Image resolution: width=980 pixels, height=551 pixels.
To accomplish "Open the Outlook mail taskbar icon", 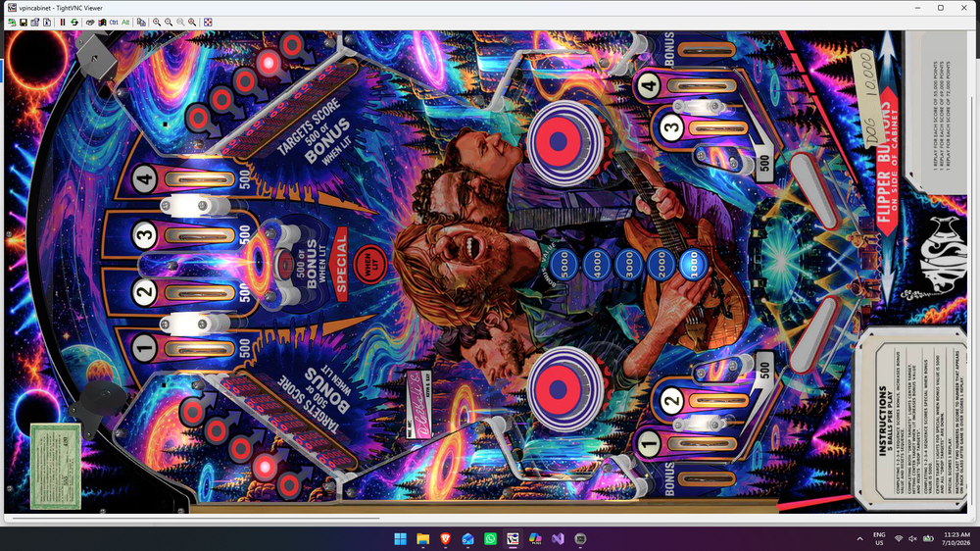I will pyautogui.click(x=468, y=538).
